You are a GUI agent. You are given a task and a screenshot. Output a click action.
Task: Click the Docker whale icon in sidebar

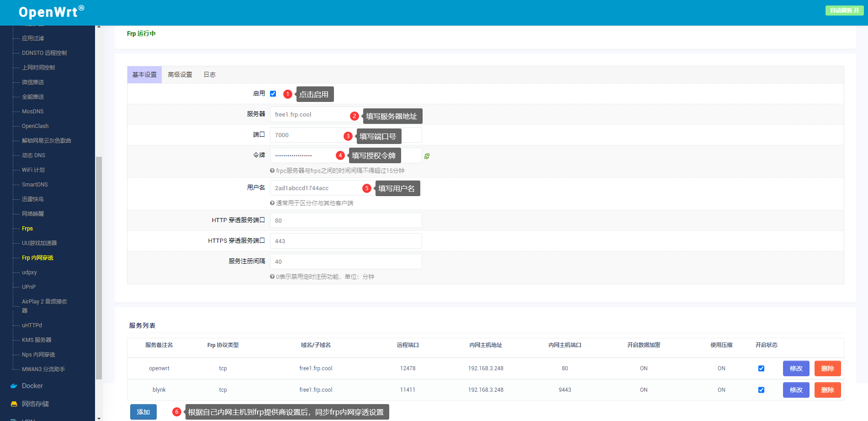(x=14, y=386)
